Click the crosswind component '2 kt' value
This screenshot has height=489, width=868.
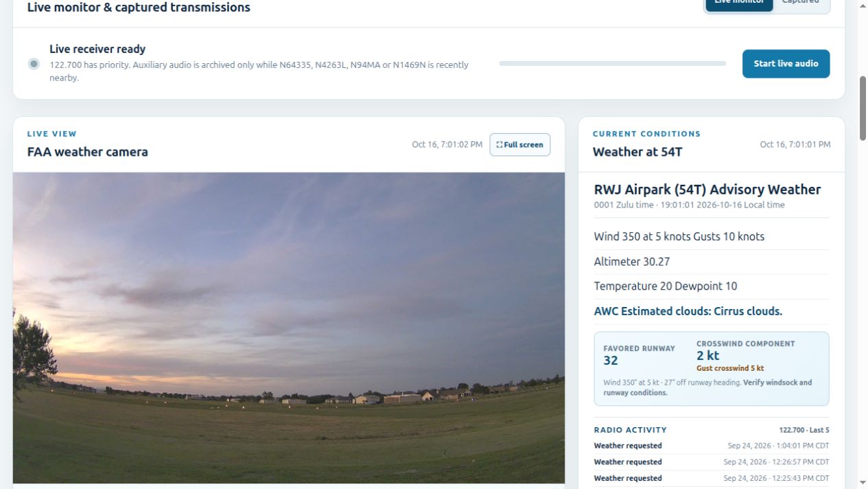coord(708,356)
